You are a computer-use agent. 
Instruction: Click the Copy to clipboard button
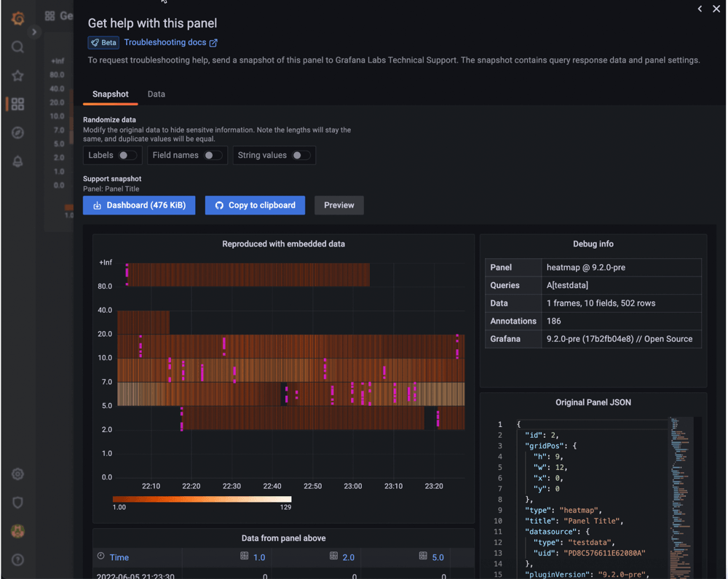coord(255,205)
